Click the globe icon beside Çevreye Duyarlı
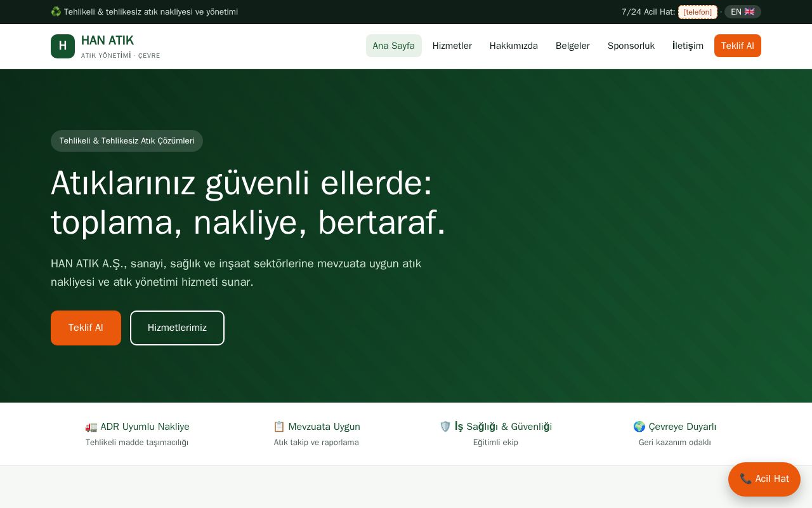This screenshot has height=508, width=812. 639,427
